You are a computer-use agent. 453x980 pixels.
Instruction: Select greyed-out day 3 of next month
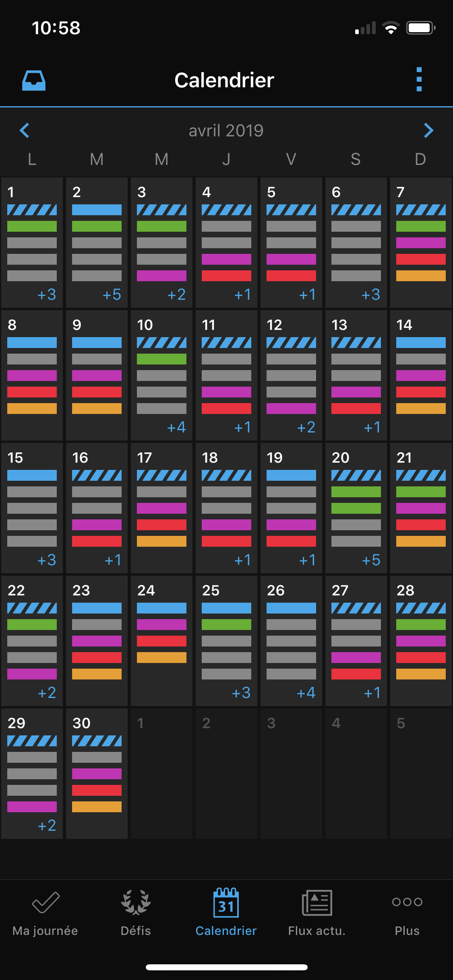click(291, 772)
